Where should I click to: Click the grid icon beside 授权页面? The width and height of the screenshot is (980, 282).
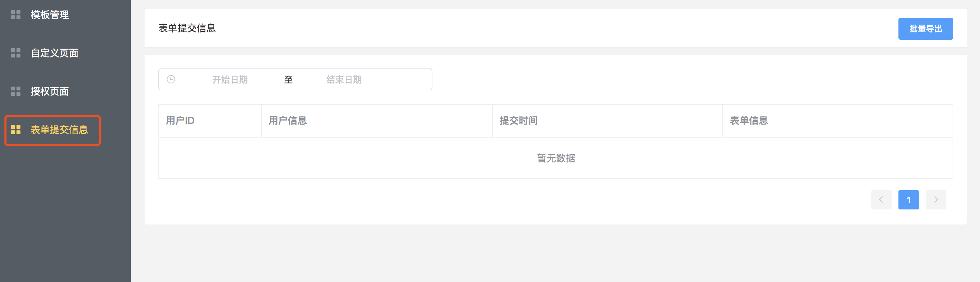tap(16, 92)
